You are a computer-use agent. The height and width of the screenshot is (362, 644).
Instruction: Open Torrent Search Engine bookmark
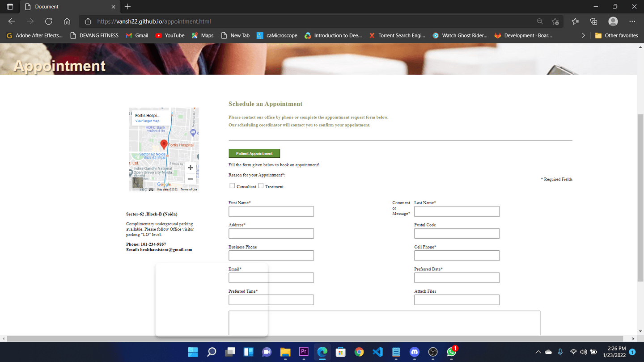pos(397,35)
